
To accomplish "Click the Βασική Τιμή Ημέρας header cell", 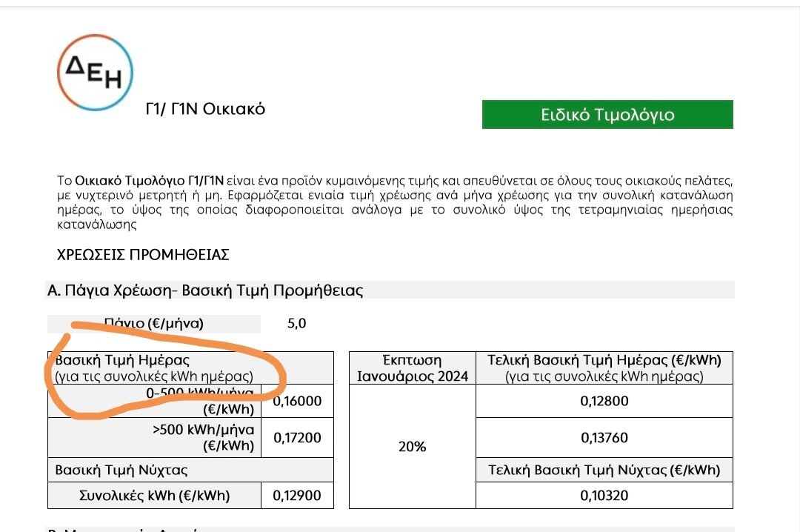I will [190, 368].
